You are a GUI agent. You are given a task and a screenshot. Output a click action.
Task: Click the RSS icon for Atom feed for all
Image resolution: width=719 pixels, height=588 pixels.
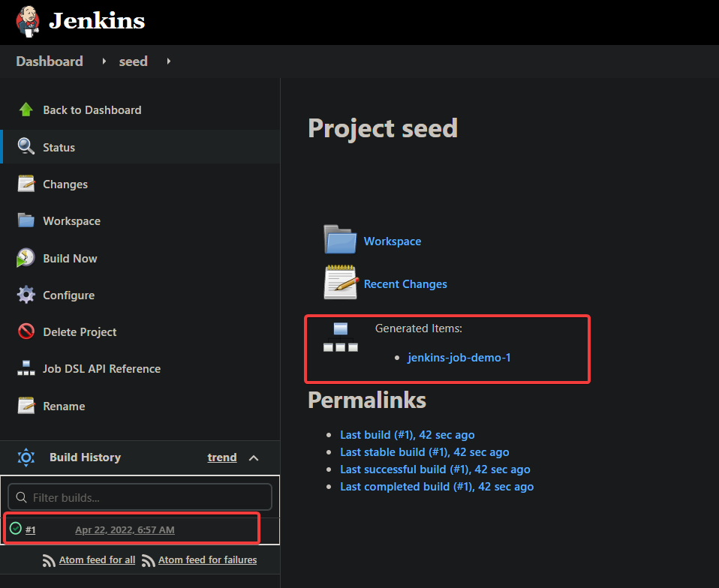click(49, 560)
